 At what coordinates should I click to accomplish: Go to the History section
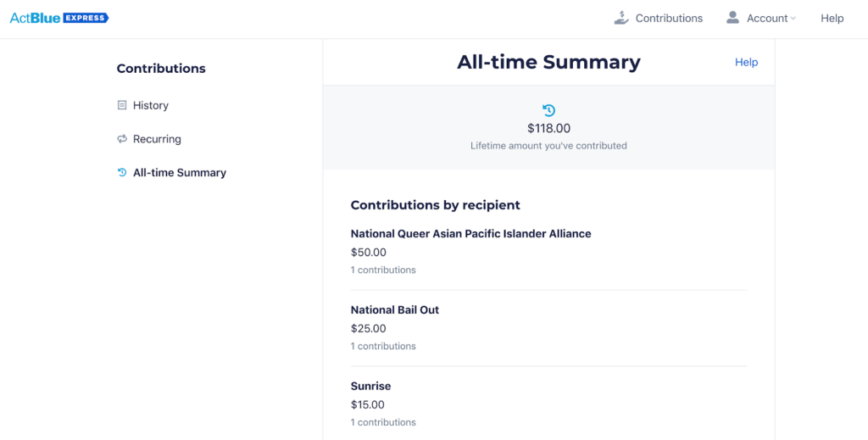point(151,105)
